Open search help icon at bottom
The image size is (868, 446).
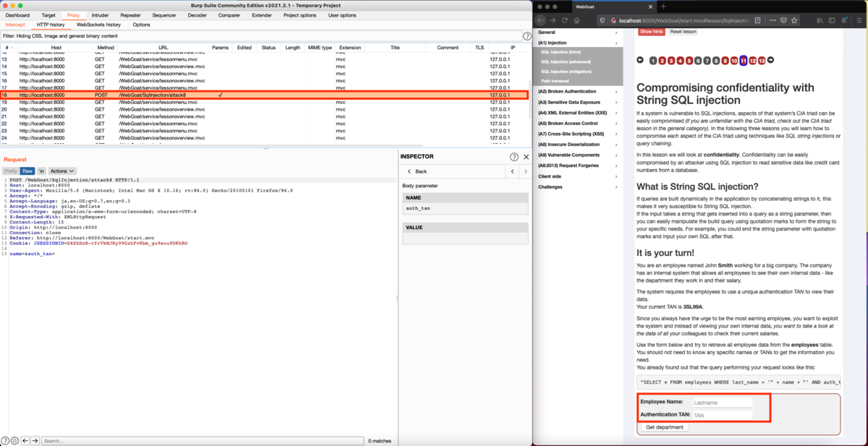coord(5,440)
